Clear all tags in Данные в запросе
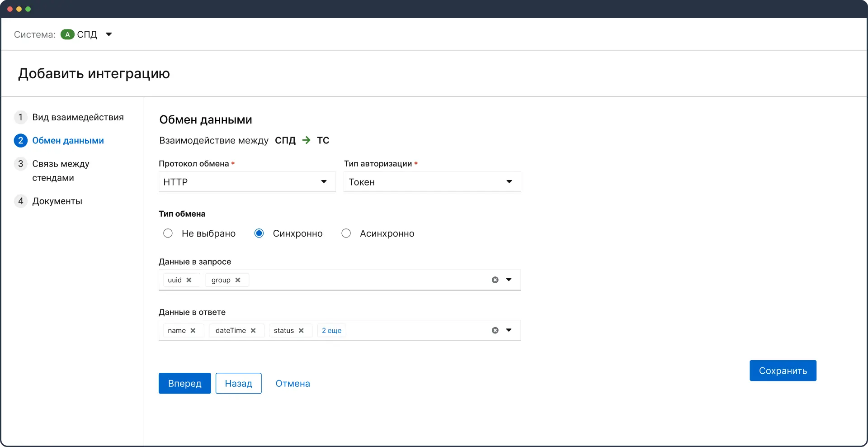 point(495,280)
